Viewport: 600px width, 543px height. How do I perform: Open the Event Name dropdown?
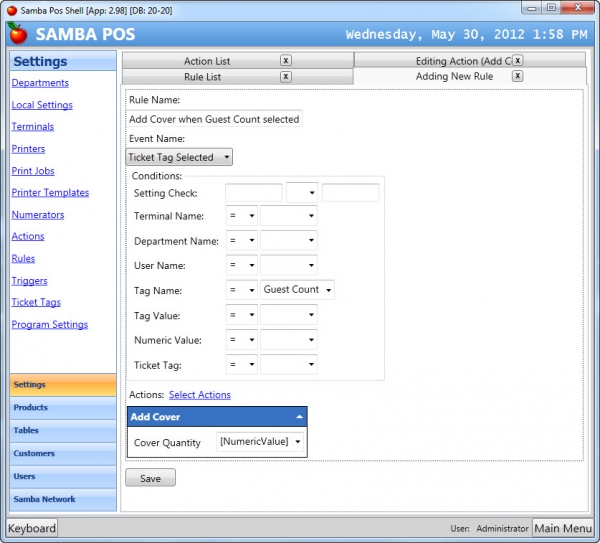coord(179,157)
